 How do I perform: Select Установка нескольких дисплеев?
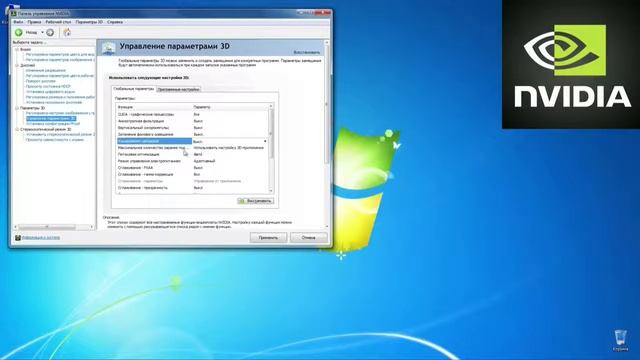[x=53, y=102]
